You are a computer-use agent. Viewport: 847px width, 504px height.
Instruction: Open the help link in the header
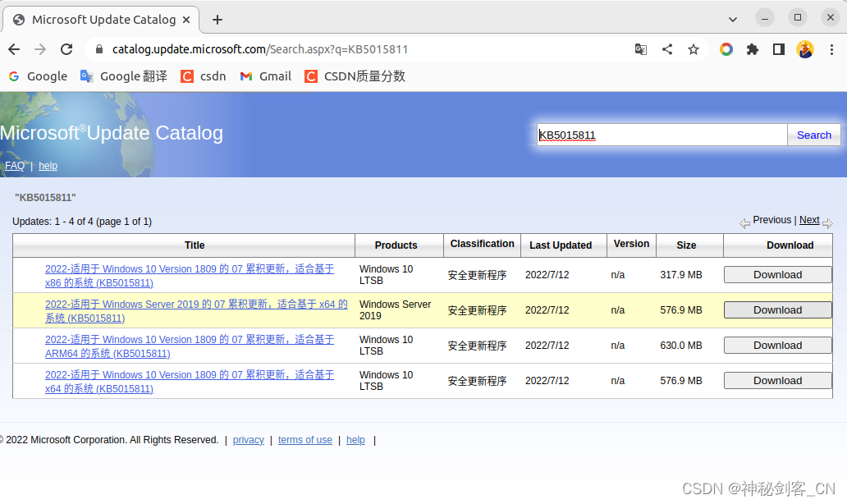click(48, 166)
